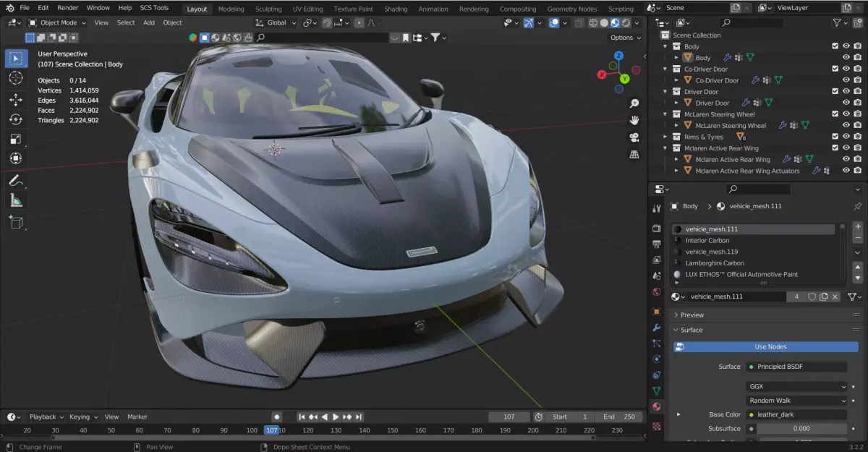
Task: Hide Mclaren Active Rear Wing collection eye
Action: pyautogui.click(x=846, y=148)
